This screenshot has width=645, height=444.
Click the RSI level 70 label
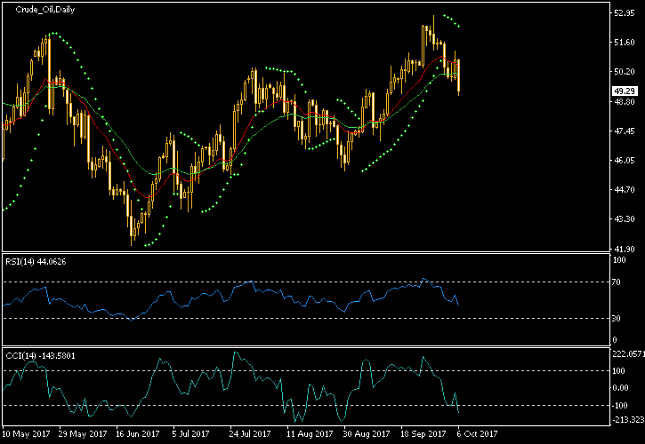pyautogui.click(x=616, y=282)
